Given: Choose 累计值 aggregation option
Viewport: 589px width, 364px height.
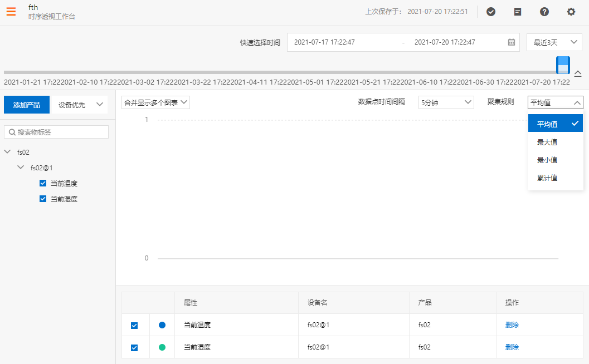Looking at the screenshot, I should (547, 178).
